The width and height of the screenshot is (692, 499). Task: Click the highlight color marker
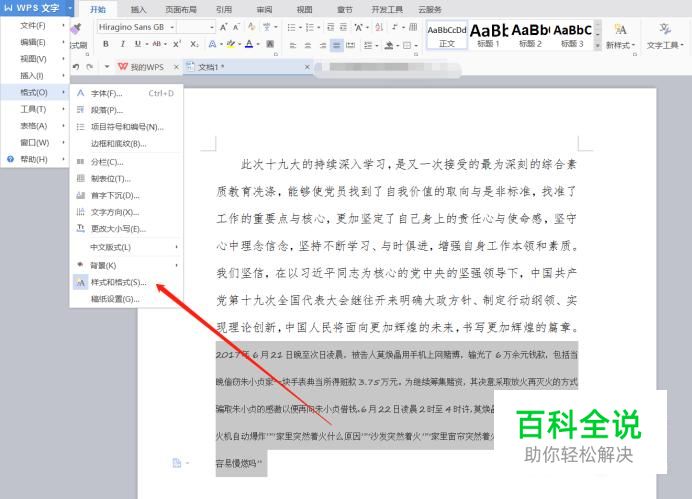click(x=230, y=44)
